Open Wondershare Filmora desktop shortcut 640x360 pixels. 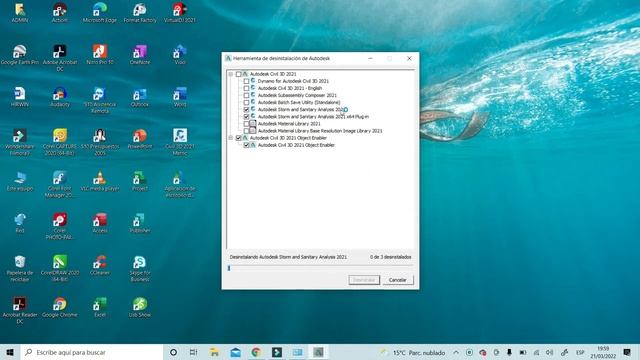click(20, 142)
